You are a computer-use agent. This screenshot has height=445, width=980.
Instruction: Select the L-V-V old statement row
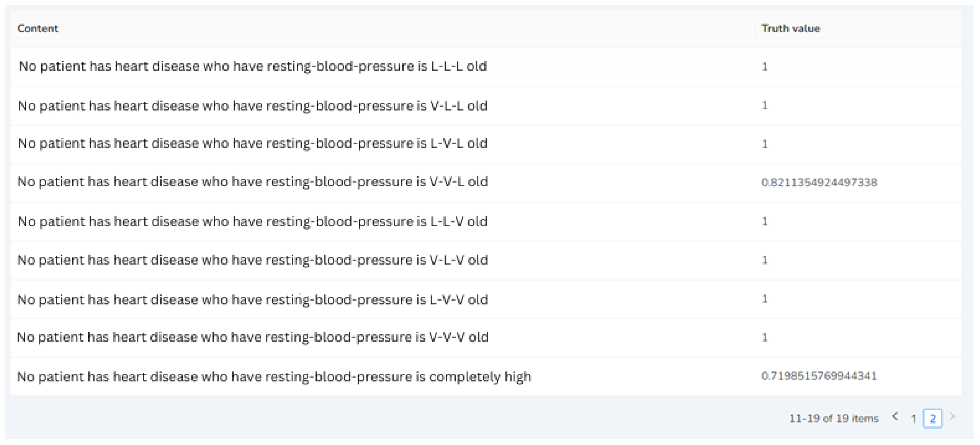(x=253, y=300)
